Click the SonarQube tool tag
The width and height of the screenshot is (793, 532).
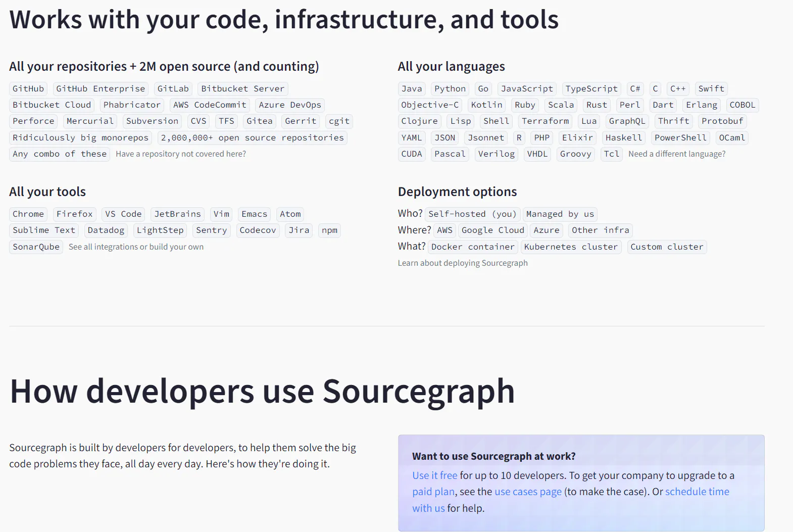click(36, 247)
